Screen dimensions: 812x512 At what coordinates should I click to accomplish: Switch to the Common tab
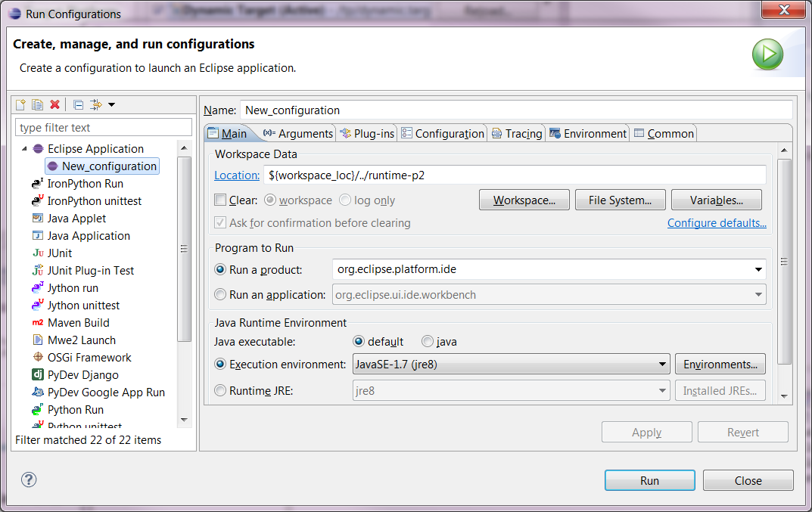pyautogui.click(x=664, y=134)
